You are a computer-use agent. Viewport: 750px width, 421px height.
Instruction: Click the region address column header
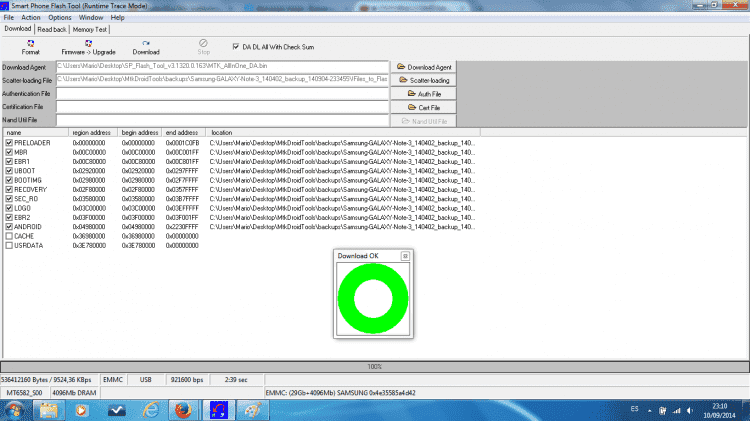click(93, 133)
